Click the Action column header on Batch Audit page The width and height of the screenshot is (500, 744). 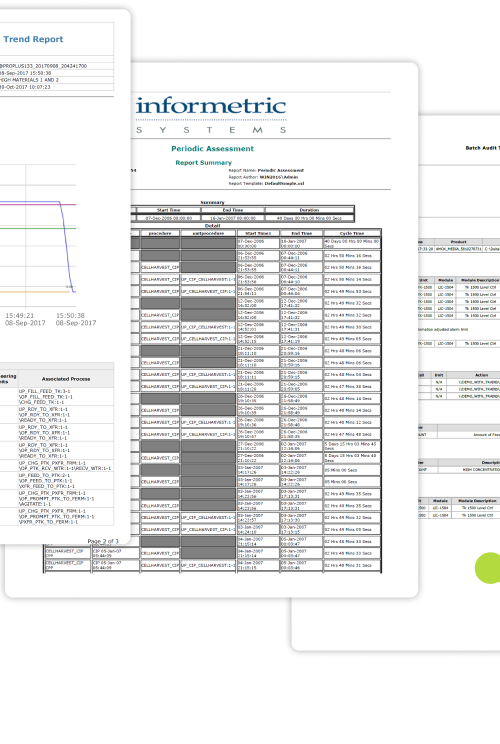[481, 375]
